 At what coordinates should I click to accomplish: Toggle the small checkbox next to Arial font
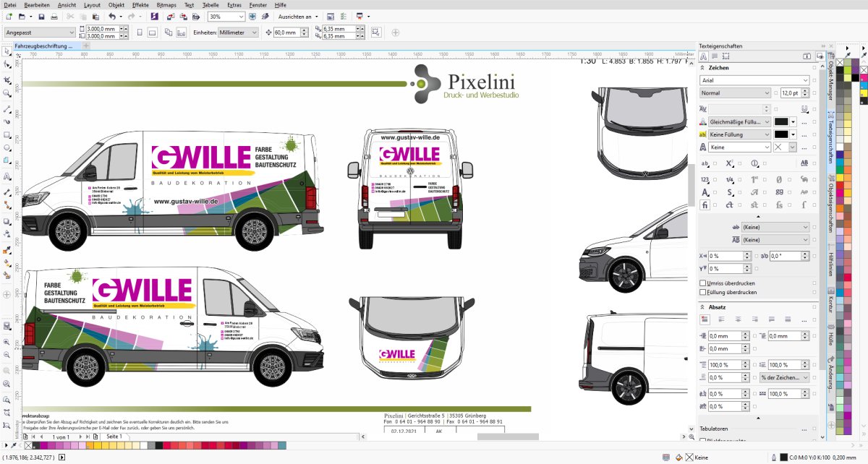click(814, 80)
